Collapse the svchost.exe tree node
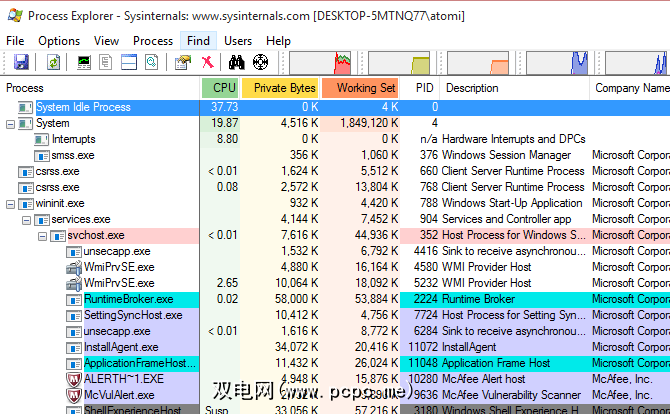Screen dimensions: 670x414 coord(43,235)
